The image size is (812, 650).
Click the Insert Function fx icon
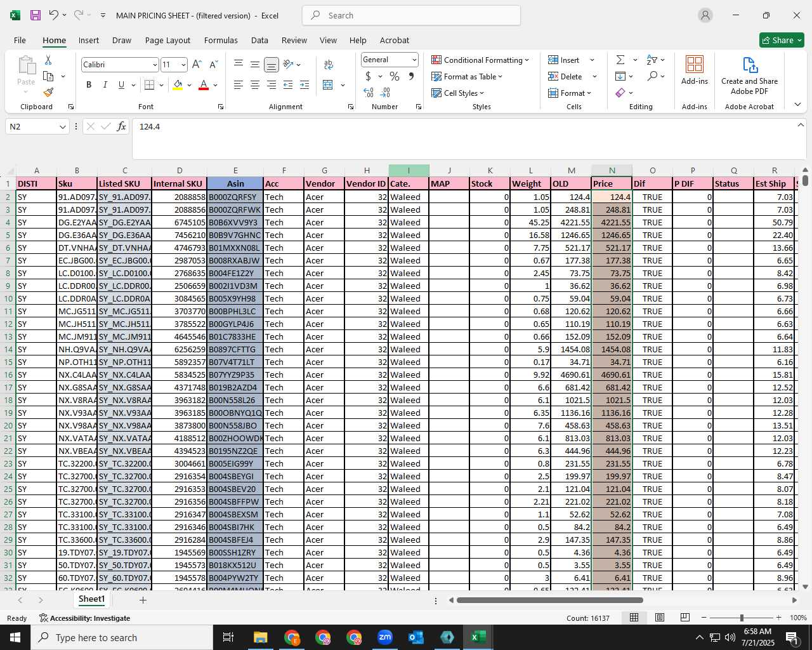point(122,126)
